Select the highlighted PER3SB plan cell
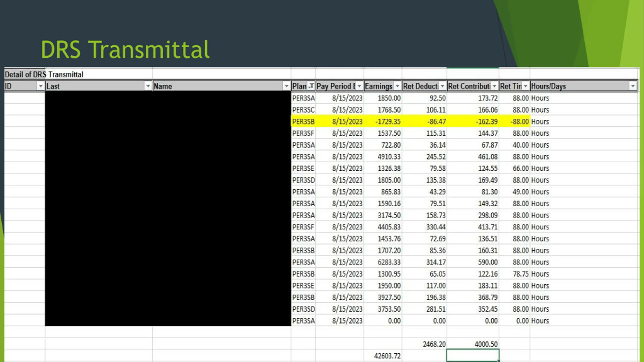The width and height of the screenshot is (644, 362). [x=303, y=121]
